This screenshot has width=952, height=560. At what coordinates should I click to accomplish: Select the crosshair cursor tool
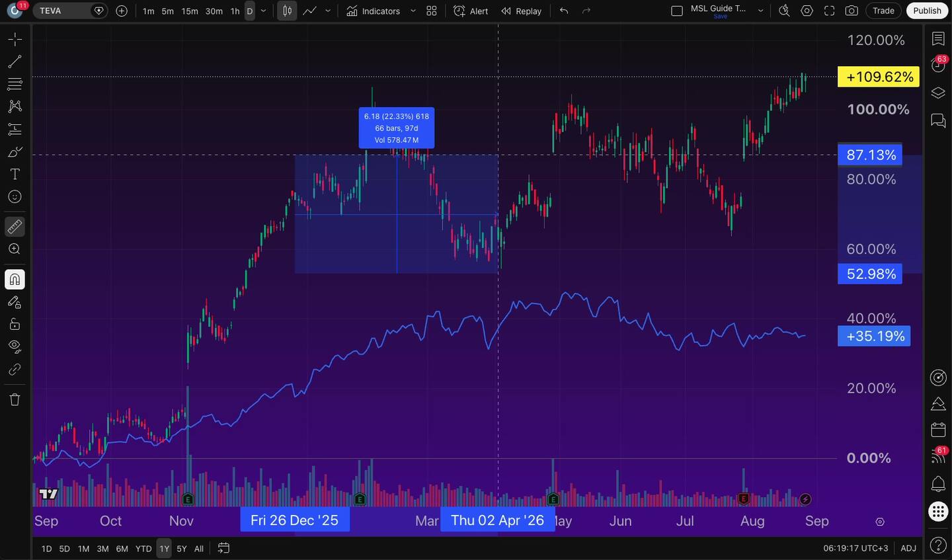point(15,40)
